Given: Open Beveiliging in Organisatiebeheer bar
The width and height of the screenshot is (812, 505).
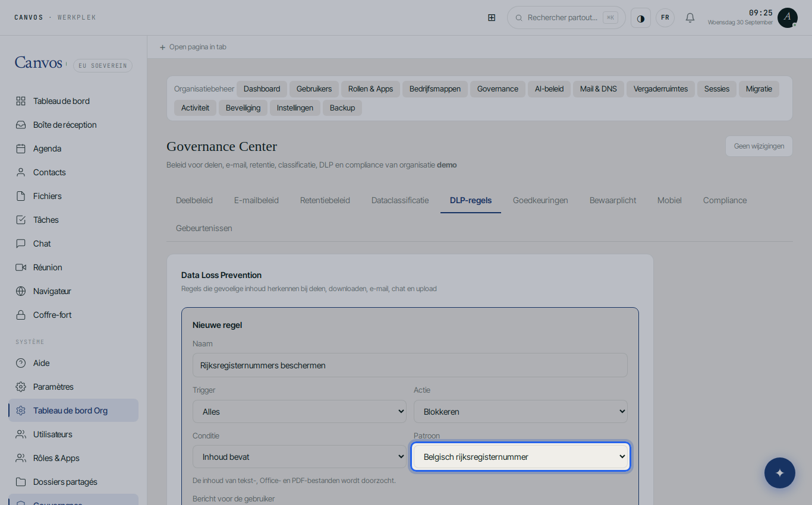Looking at the screenshot, I should pyautogui.click(x=243, y=108).
